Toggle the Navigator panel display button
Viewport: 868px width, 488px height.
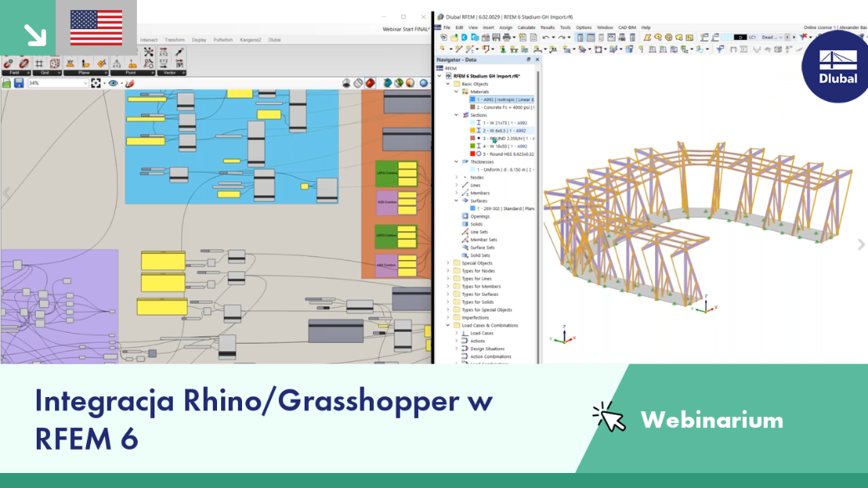click(580, 38)
